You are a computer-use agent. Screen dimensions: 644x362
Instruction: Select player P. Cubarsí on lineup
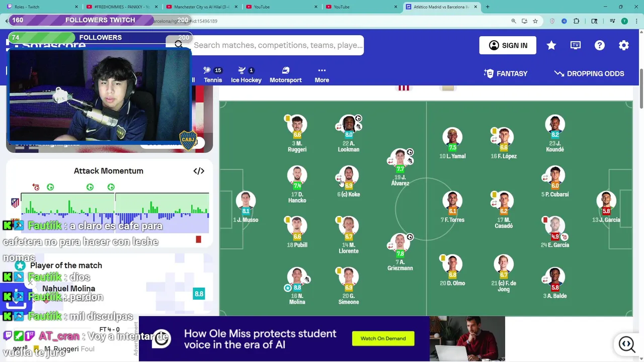click(x=555, y=182)
